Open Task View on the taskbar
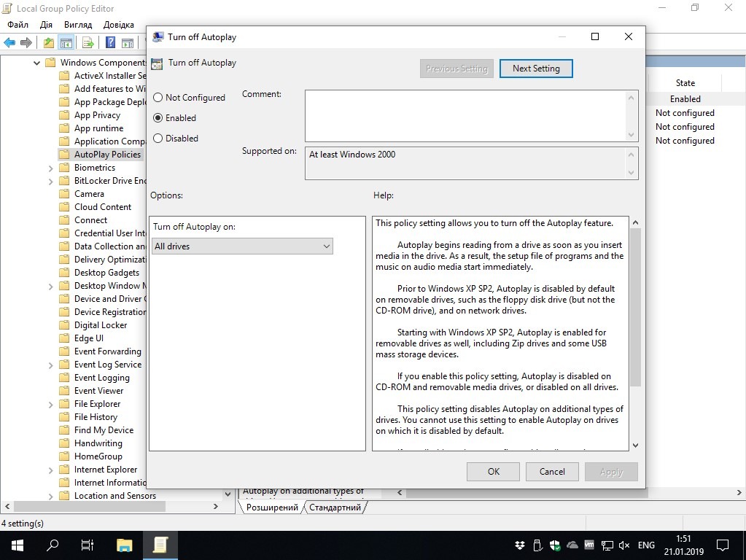The image size is (746, 560). point(88,545)
